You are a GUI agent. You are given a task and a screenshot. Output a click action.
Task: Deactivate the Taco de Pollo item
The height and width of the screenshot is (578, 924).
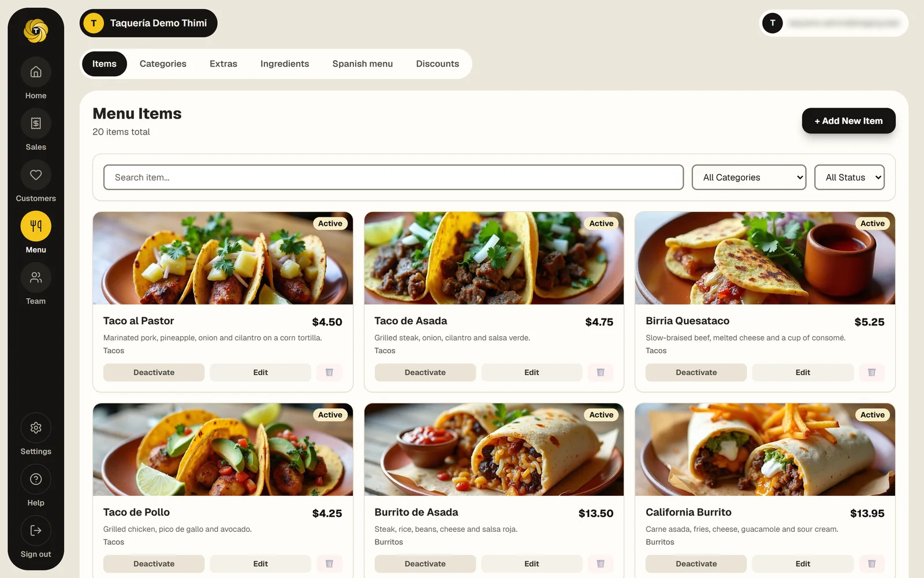point(154,564)
